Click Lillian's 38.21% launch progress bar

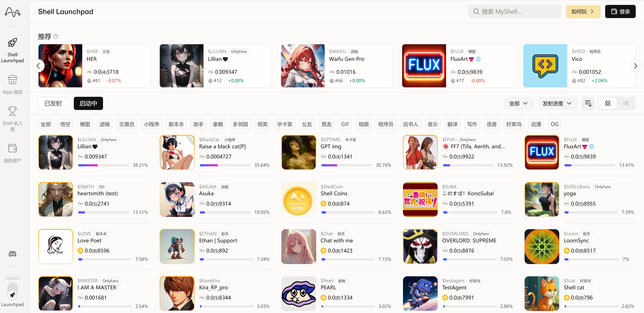click(x=104, y=165)
